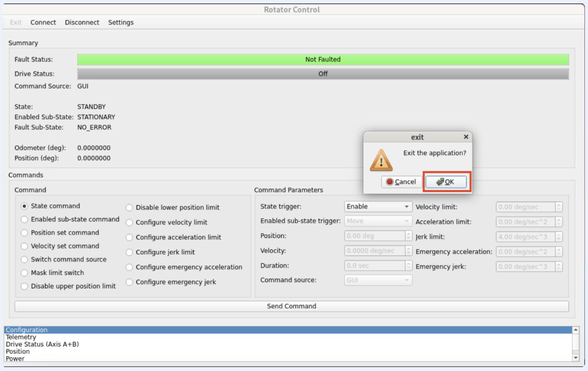Select the Position set command option

pos(24,233)
